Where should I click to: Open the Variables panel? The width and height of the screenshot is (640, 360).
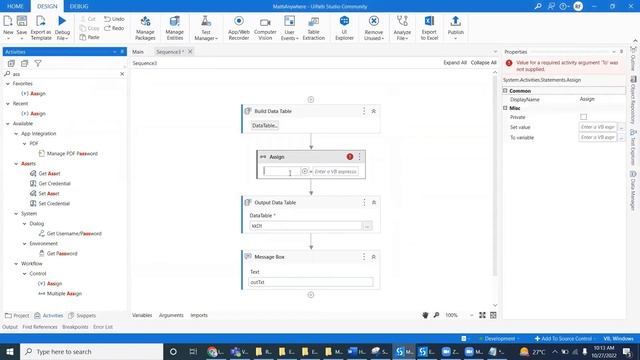142,315
